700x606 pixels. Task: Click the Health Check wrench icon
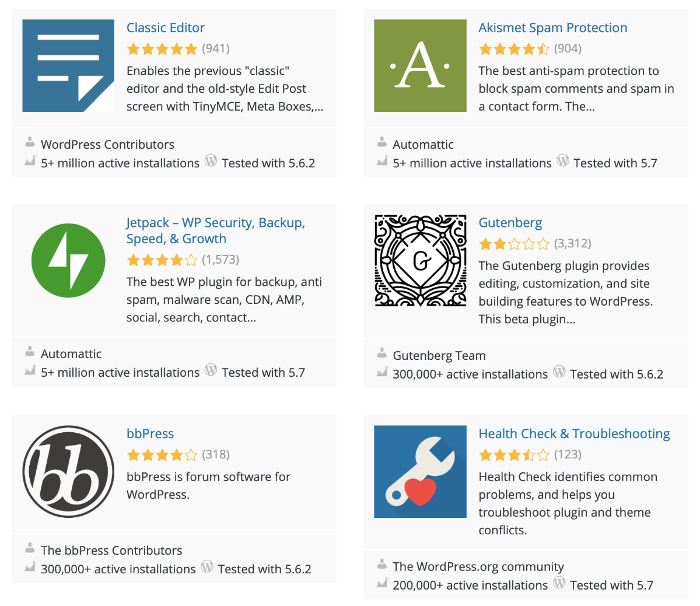click(x=420, y=471)
